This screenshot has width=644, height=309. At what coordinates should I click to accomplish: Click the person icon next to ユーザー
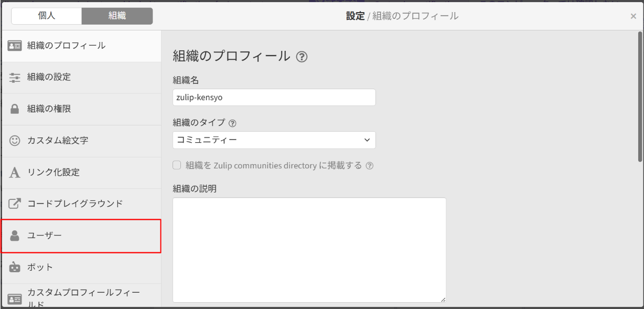click(16, 236)
